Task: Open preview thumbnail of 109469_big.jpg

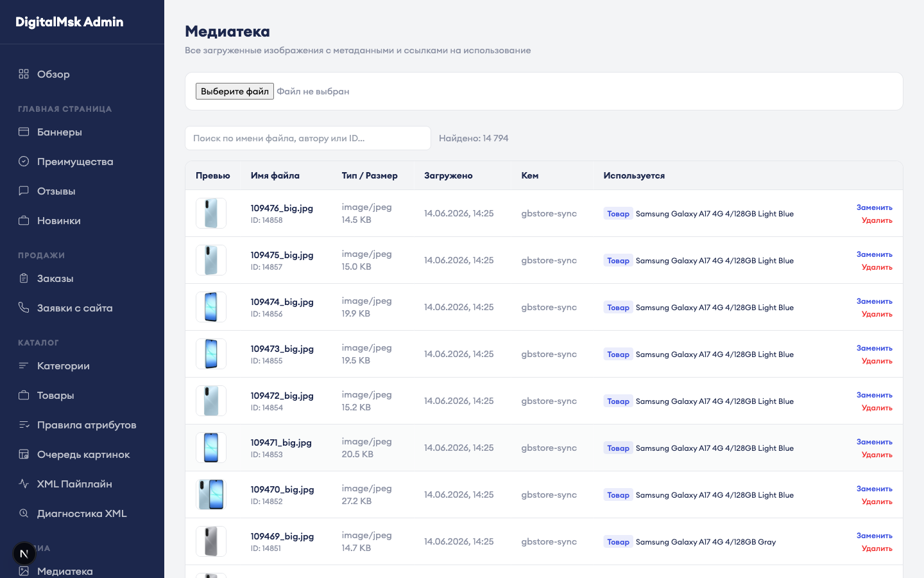Action: pos(211,541)
